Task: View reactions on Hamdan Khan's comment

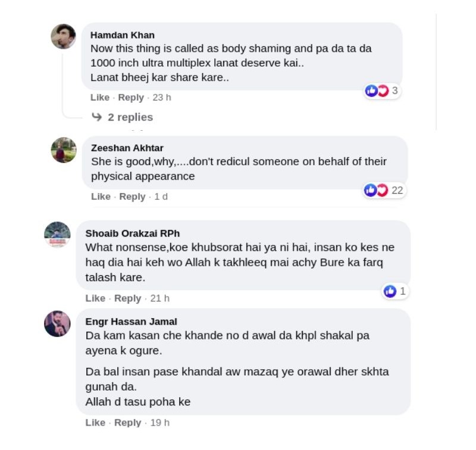Action: (x=381, y=91)
